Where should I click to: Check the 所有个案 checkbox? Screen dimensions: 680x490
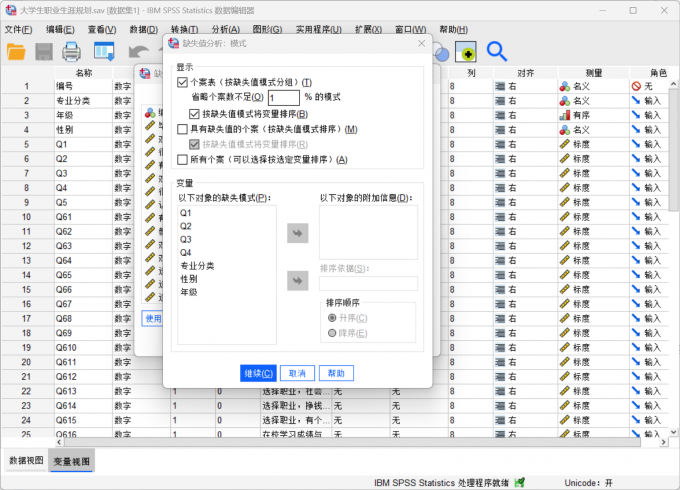[x=182, y=159]
